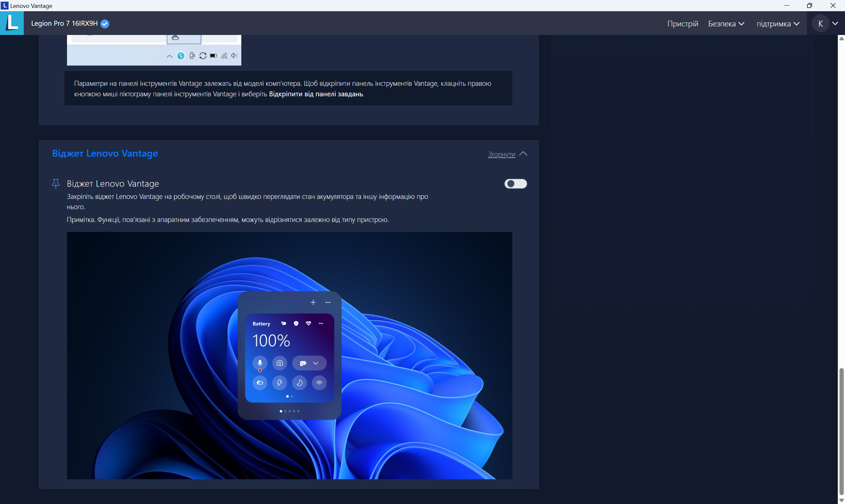
Task: Click the microphone icon in widget preview
Action: (259, 363)
